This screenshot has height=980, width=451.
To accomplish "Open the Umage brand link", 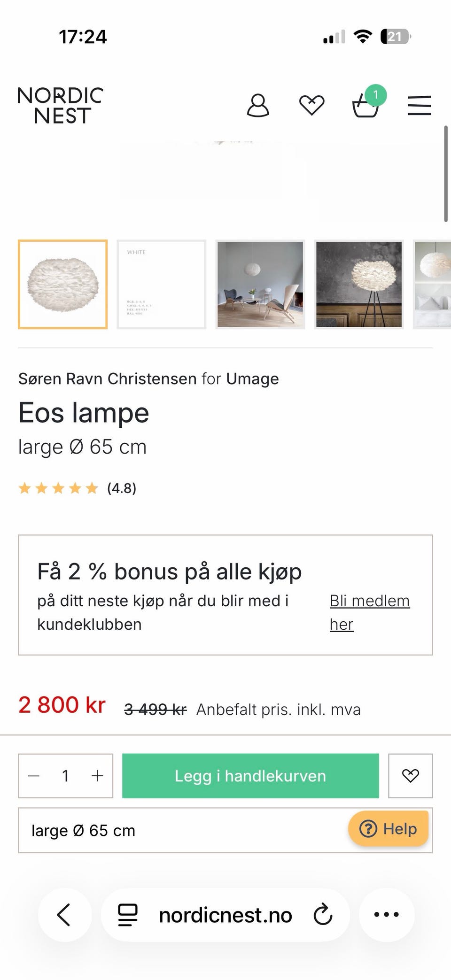I will 252,379.
